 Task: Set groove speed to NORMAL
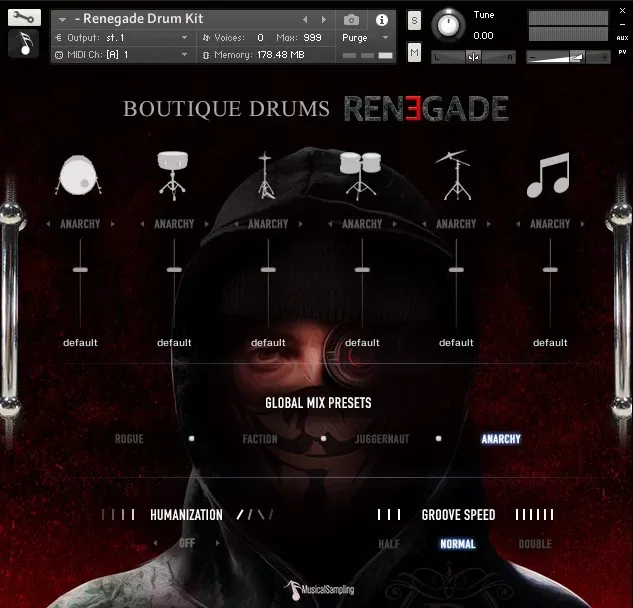[458, 544]
